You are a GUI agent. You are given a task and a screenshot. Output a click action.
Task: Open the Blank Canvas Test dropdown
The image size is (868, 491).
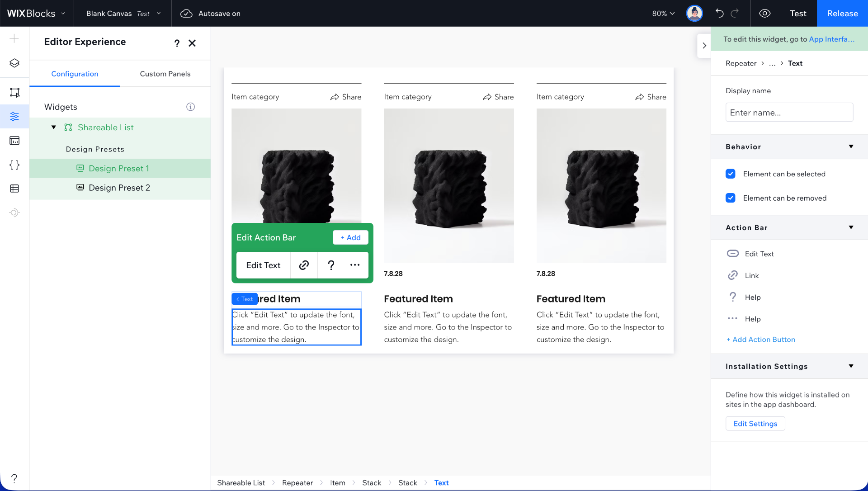(x=123, y=14)
